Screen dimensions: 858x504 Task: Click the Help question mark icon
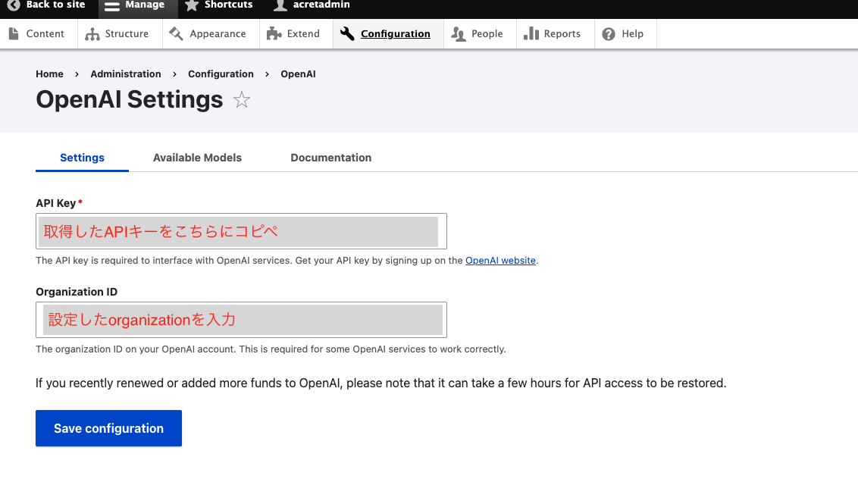tap(609, 34)
